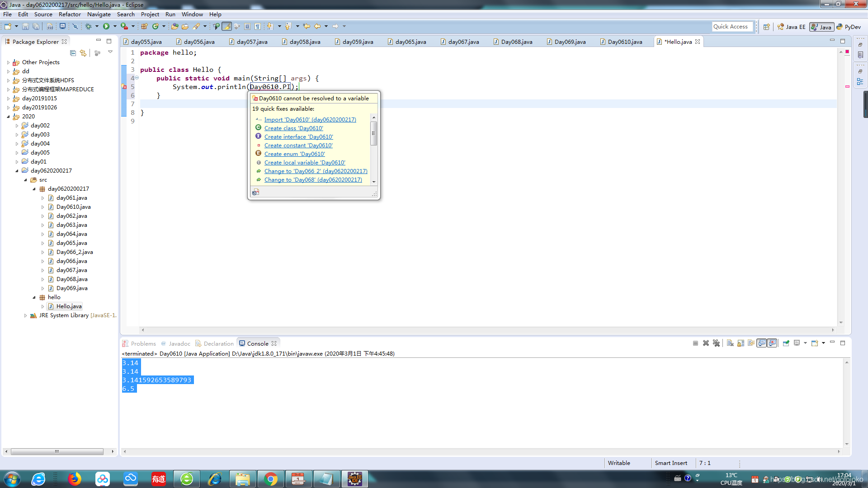Toggle Show Console on standard error change

772,343
